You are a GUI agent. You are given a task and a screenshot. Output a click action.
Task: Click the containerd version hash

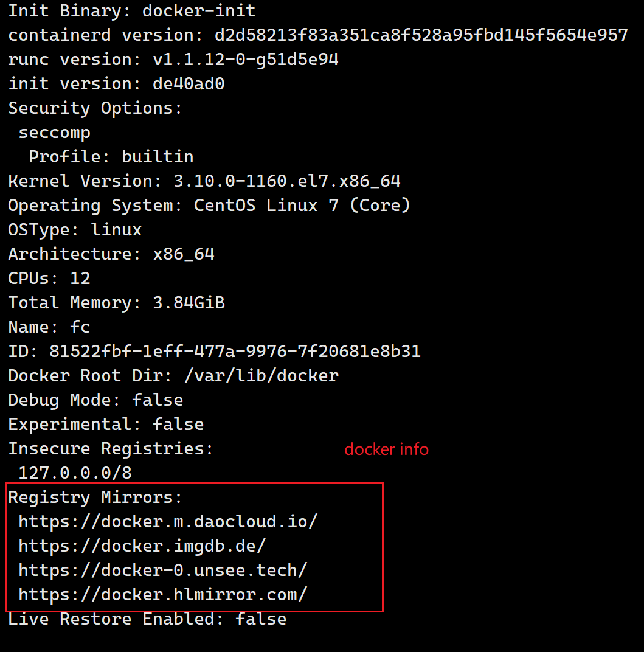point(421,35)
